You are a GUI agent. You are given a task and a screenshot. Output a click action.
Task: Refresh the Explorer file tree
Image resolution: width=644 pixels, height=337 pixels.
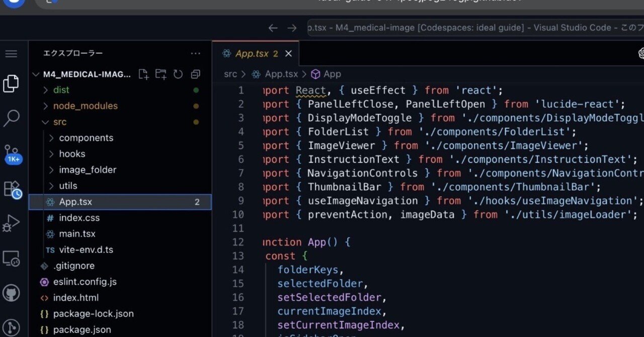(x=178, y=74)
